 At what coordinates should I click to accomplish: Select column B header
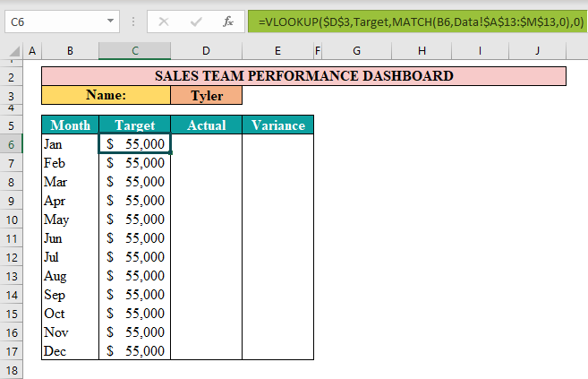tap(70, 51)
